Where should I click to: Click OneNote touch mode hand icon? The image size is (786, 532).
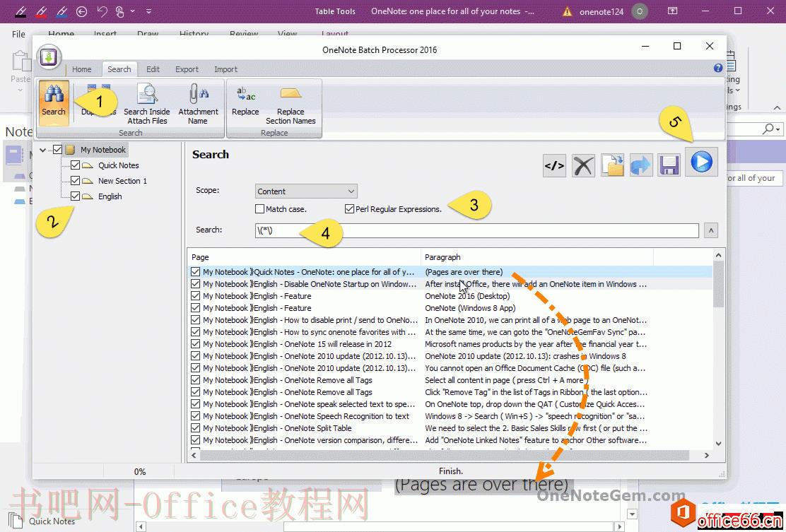(119, 11)
